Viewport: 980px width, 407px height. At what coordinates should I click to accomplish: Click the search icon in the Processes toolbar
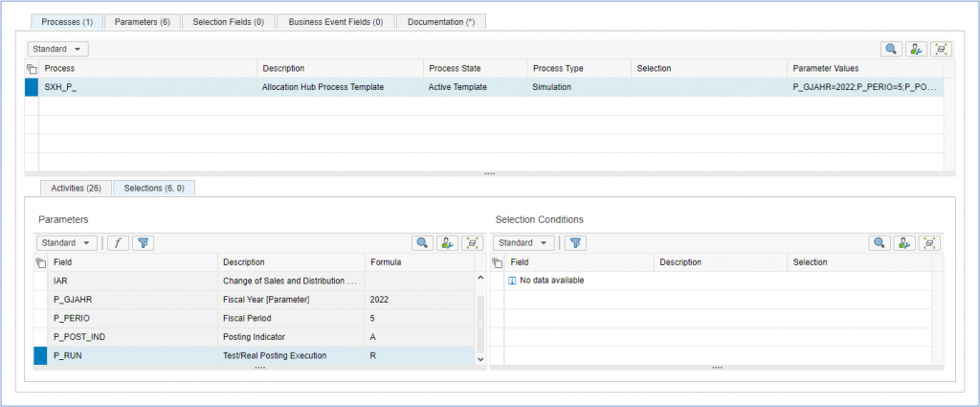(891, 49)
